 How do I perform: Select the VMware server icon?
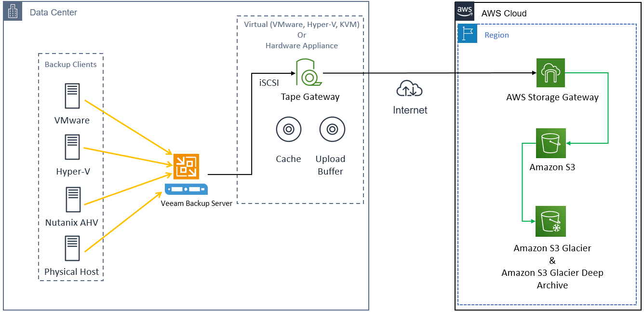click(x=72, y=95)
